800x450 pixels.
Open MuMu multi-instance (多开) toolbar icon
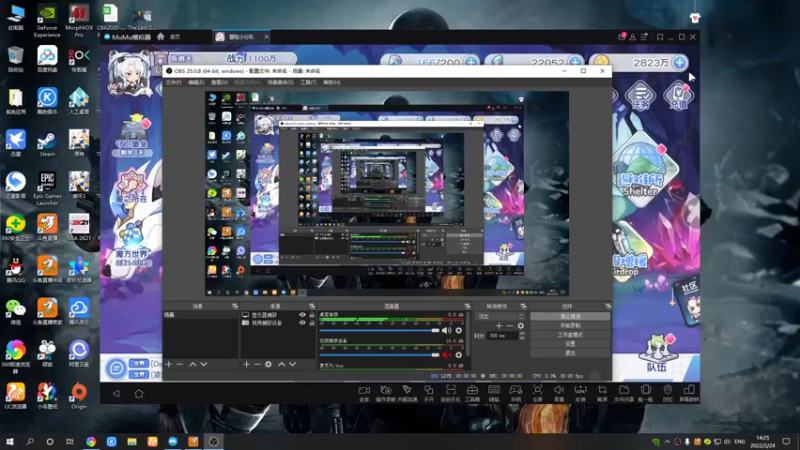click(x=429, y=393)
